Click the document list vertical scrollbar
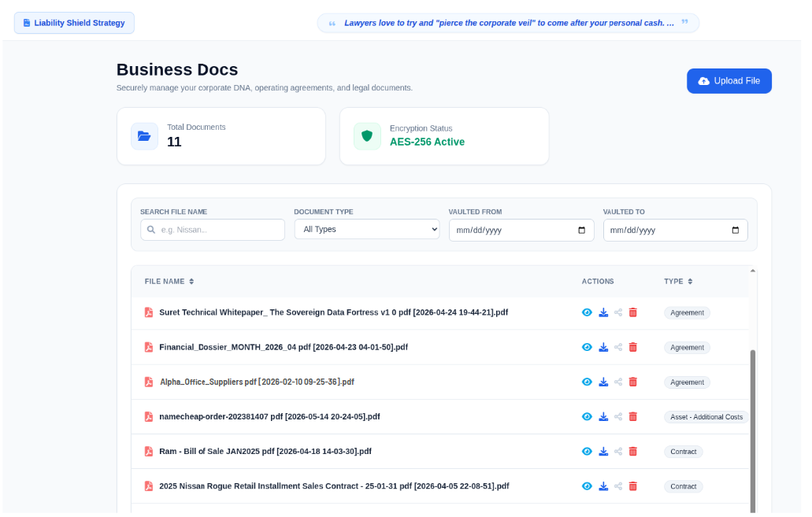 [752, 431]
